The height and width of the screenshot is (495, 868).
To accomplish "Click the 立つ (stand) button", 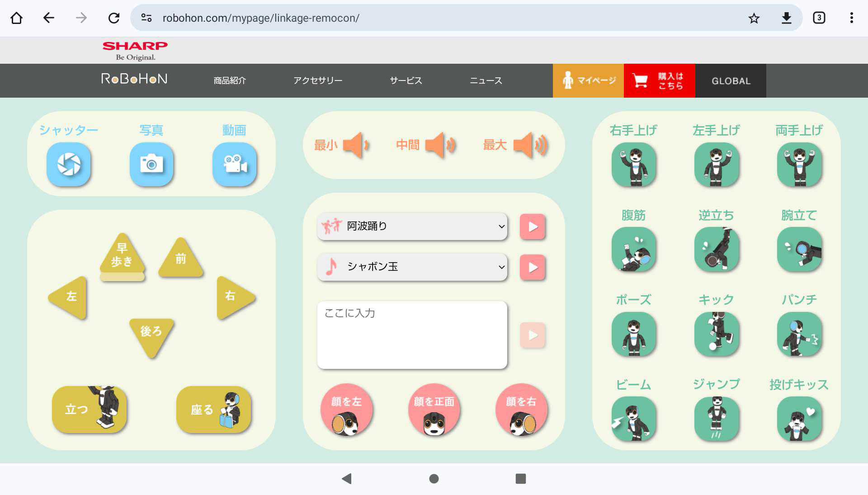I will tap(90, 409).
